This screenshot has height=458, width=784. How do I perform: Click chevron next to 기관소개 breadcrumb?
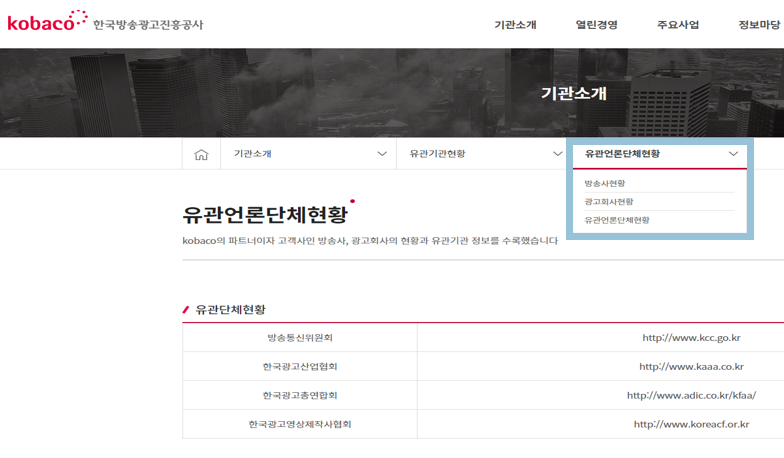tap(382, 154)
